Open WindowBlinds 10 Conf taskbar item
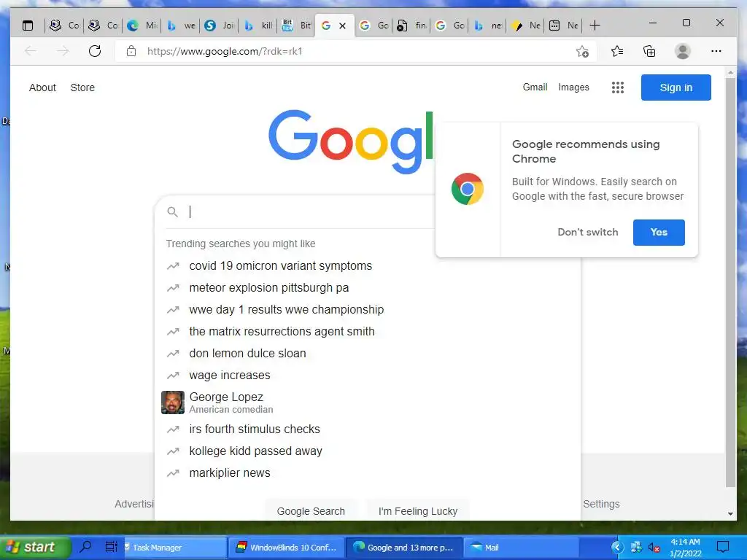 pos(287,548)
